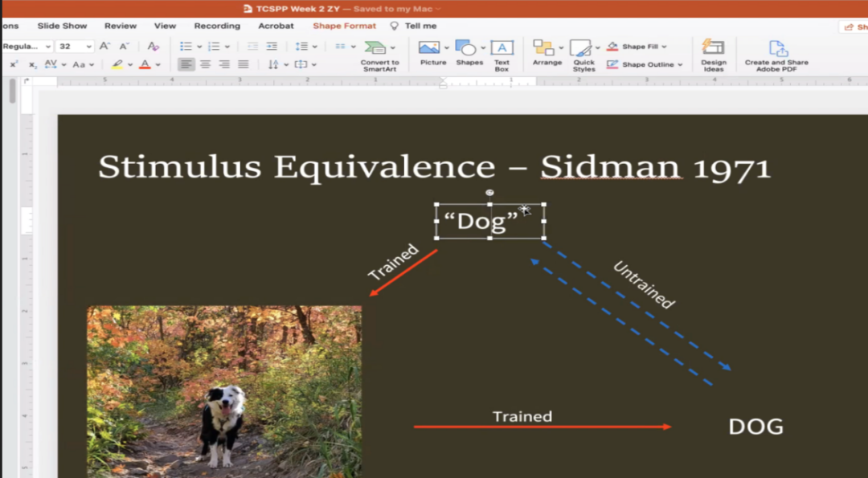Screen dimensions: 868x478
Task: Expand the Convert to SmartArt dropdown arrow
Action: pos(393,47)
